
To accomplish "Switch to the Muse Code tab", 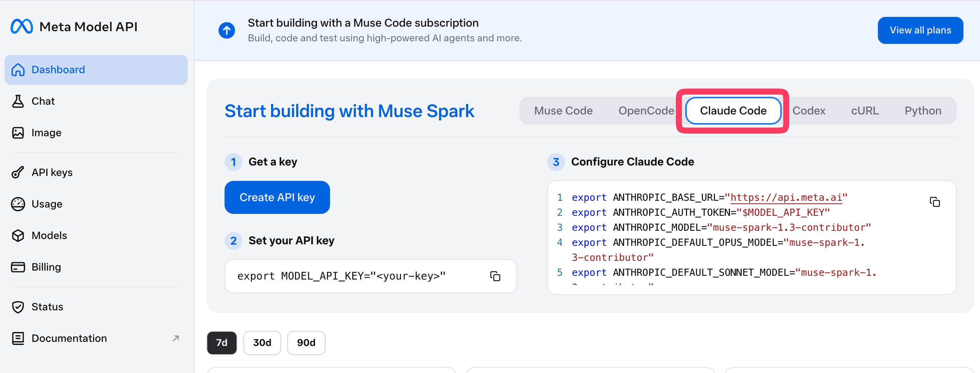I will [x=563, y=111].
